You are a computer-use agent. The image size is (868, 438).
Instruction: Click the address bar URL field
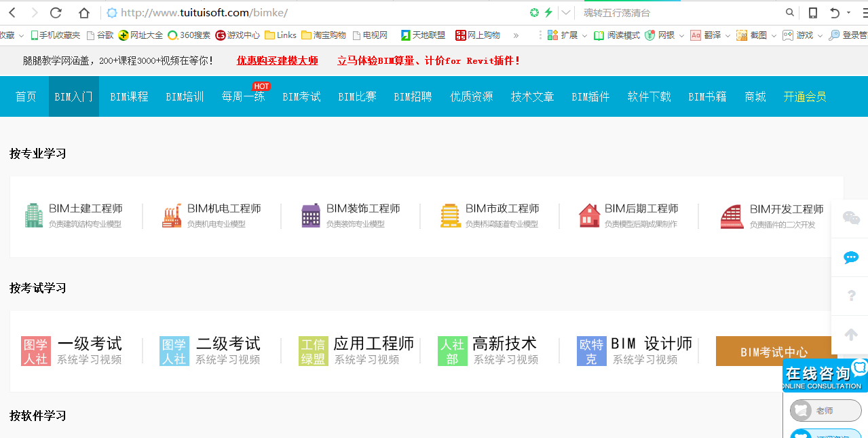pos(312,12)
